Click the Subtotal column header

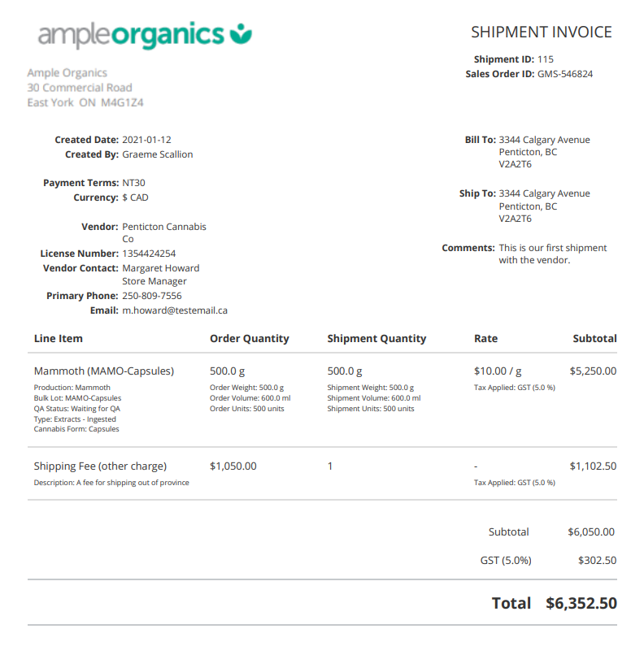pyautogui.click(x=594, y=338)
